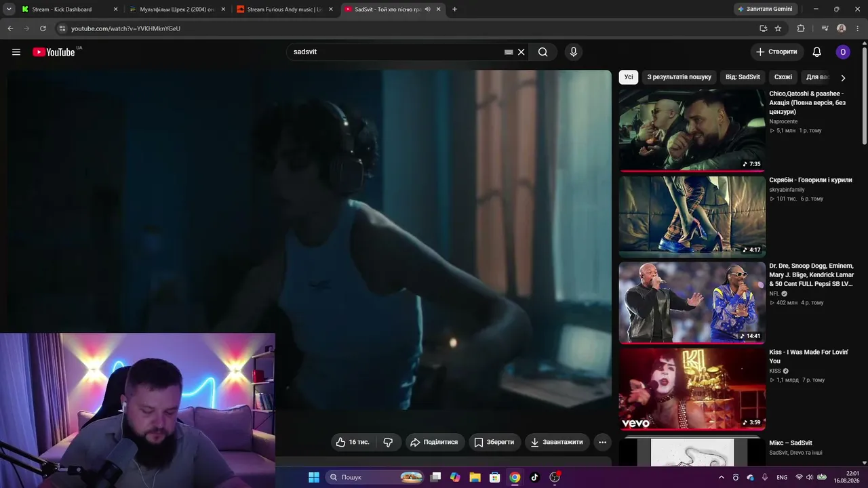Image resolution: width=868 pixels, height=488 pixels.
Task: Open the account avatar menu
Action: 843,52
